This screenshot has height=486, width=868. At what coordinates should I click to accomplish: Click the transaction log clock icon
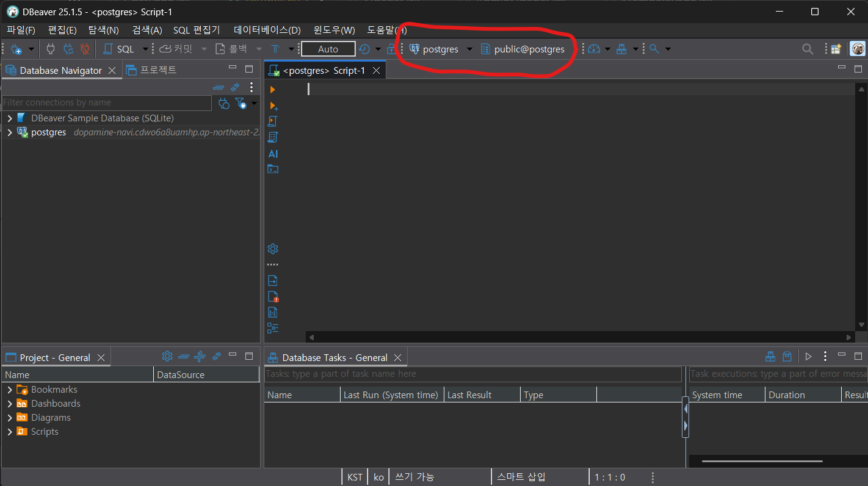(364, 49)
